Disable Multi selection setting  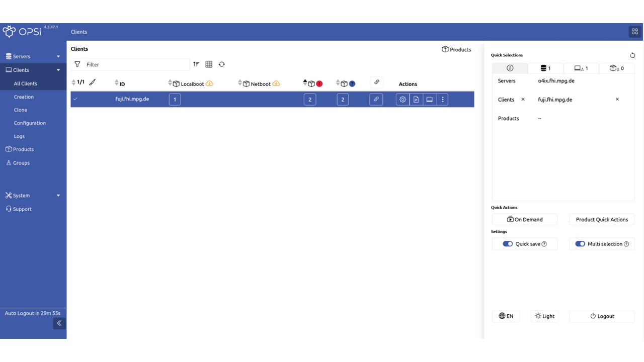(x=580, y=243)
